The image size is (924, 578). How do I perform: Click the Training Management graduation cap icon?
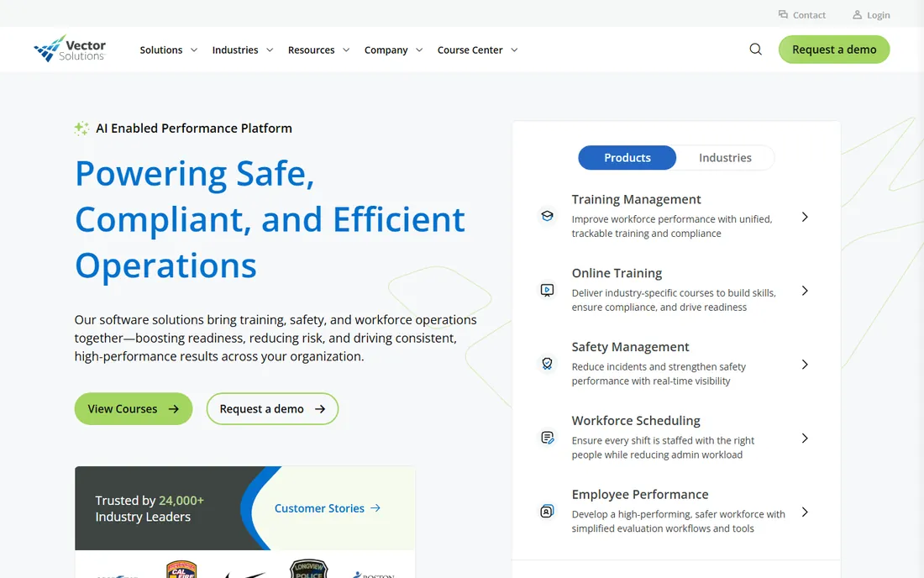548,216
